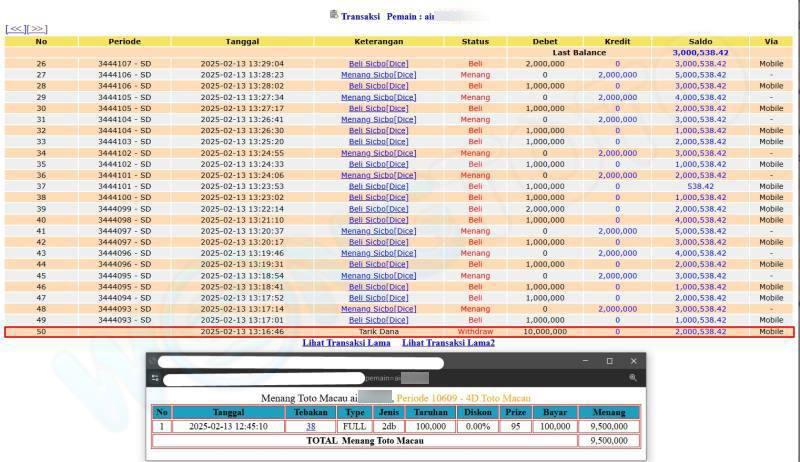This screenshot has width=800, height=462.
Task: Open Beli Sicbo[Dice] link in row 26
Action: (x=378, y=63)
